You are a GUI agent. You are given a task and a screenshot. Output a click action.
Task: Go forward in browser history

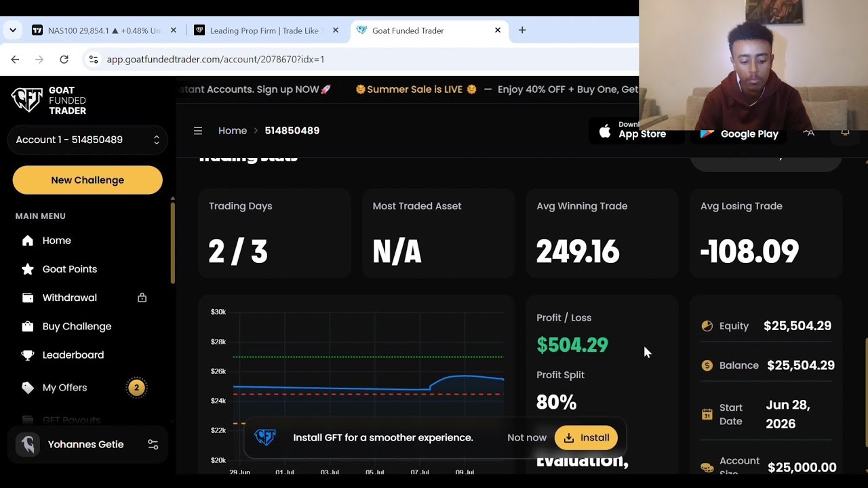tap(39, 60)
